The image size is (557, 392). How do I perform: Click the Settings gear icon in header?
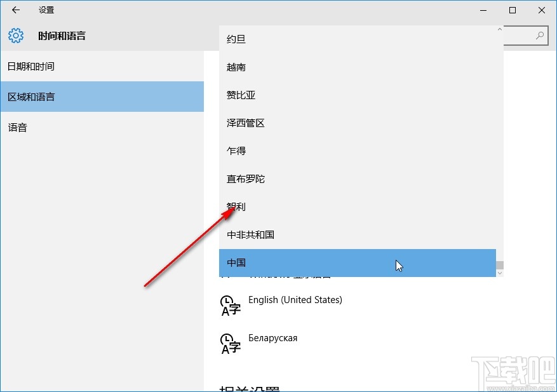[x=15, y=36]
